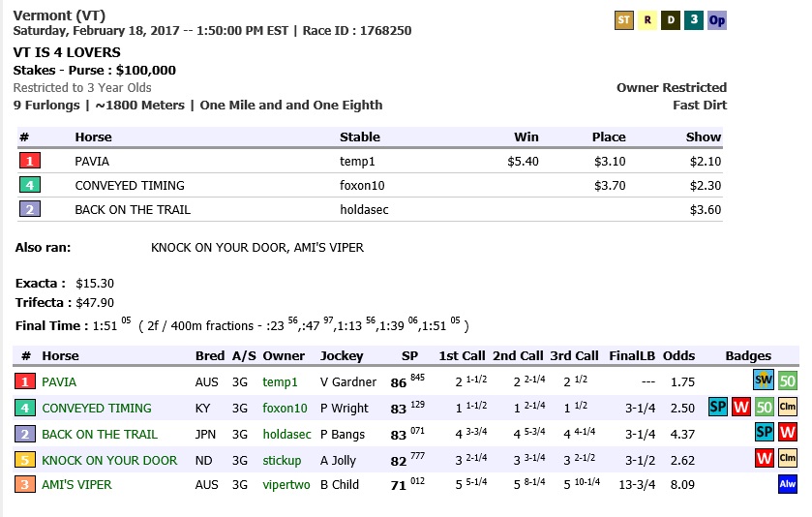Click the red W badge for KNOCK ON YOUR DOOR
812x517 pixels.
point(765,459)
